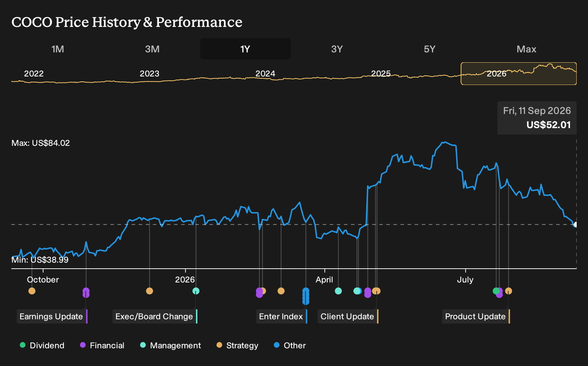Select the 3Y range tab

[x=337, y=49]
